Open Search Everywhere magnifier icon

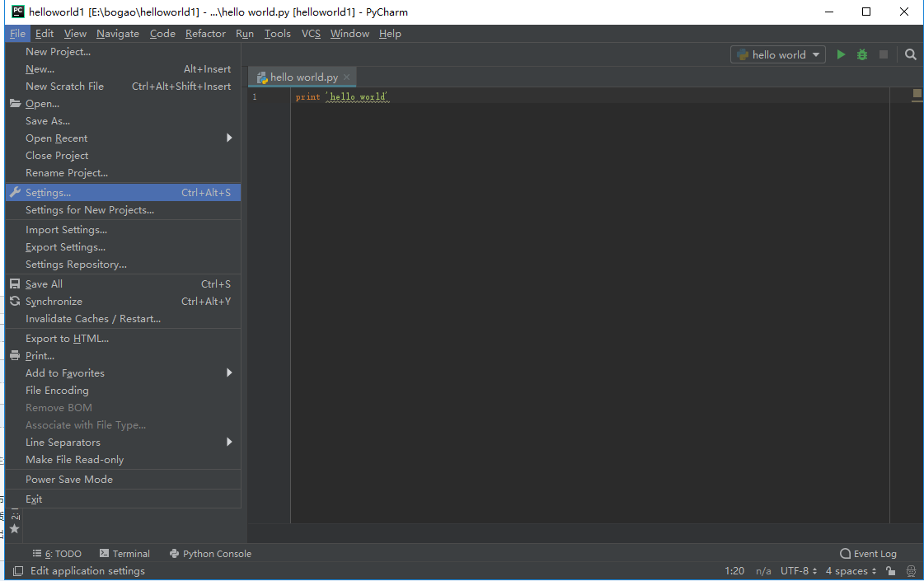pos(911,54)
